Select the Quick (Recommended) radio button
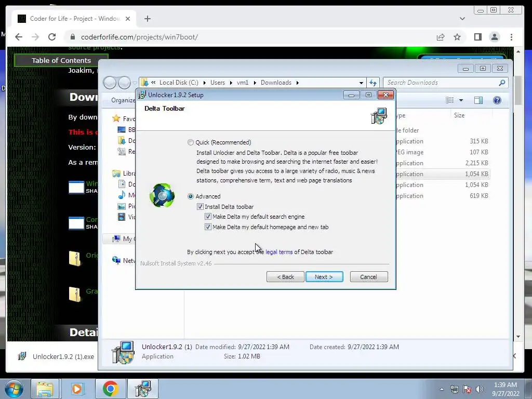This screenshot has height=399, width=532. coord(191,142)
